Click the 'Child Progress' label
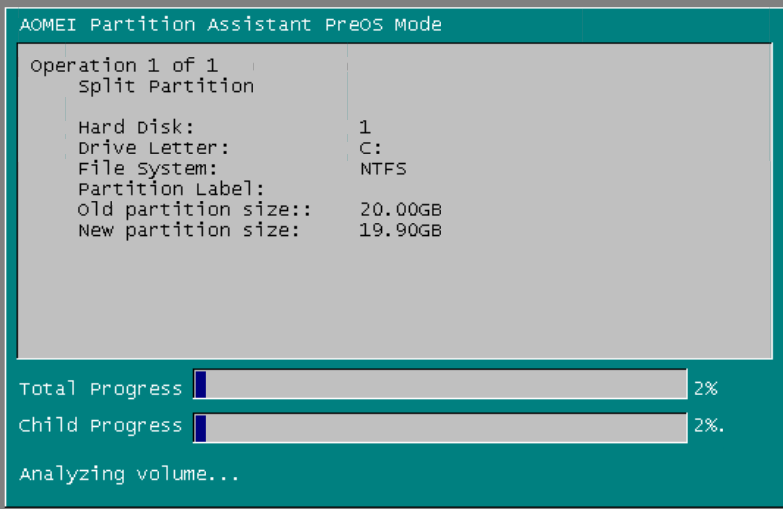This screenshot has width=783, height=509. [x=100, y=426]
